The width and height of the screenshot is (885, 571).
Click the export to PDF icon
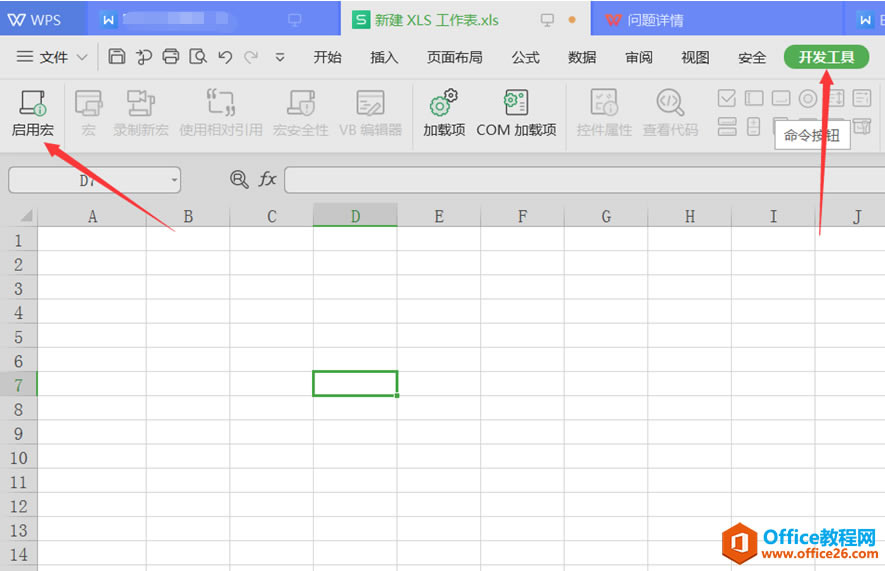[144, 56]
